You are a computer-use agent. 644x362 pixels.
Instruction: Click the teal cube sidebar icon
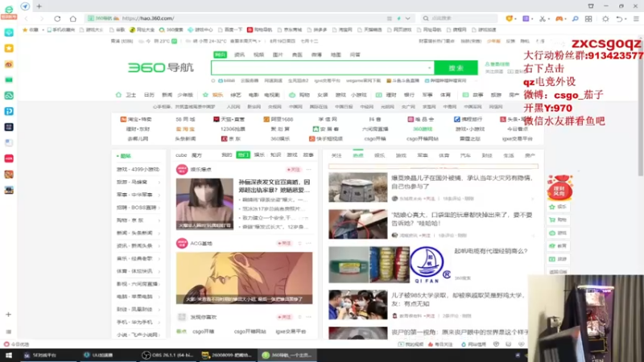click(x=9, y=32)
